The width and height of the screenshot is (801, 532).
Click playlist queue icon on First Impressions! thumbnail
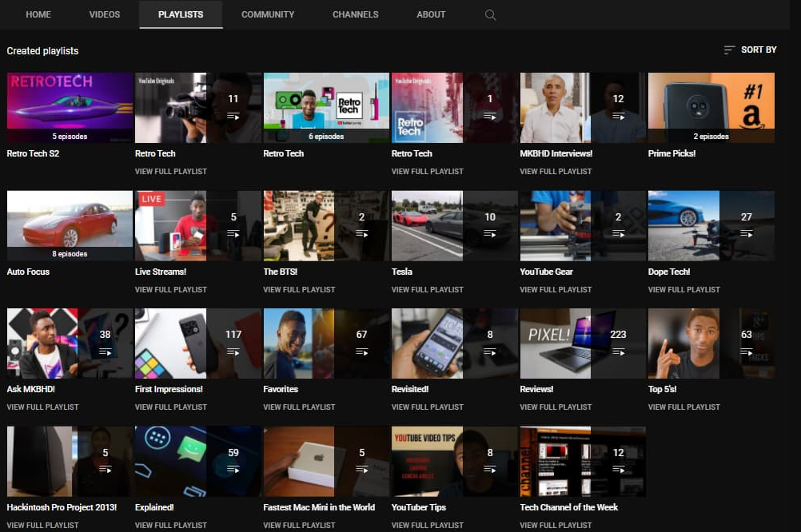click(233, 351)
